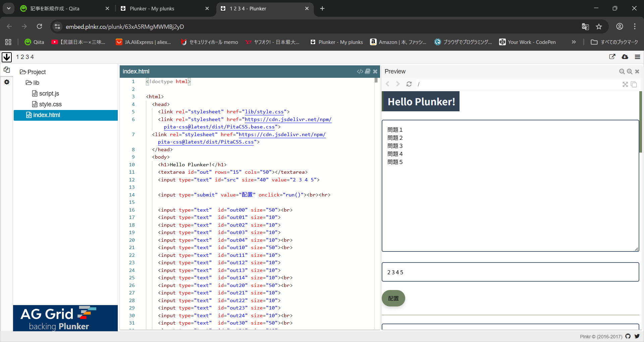Click the Plunker logo download-arrow icon
The image size is (644, 342).
tap(7, 57)
